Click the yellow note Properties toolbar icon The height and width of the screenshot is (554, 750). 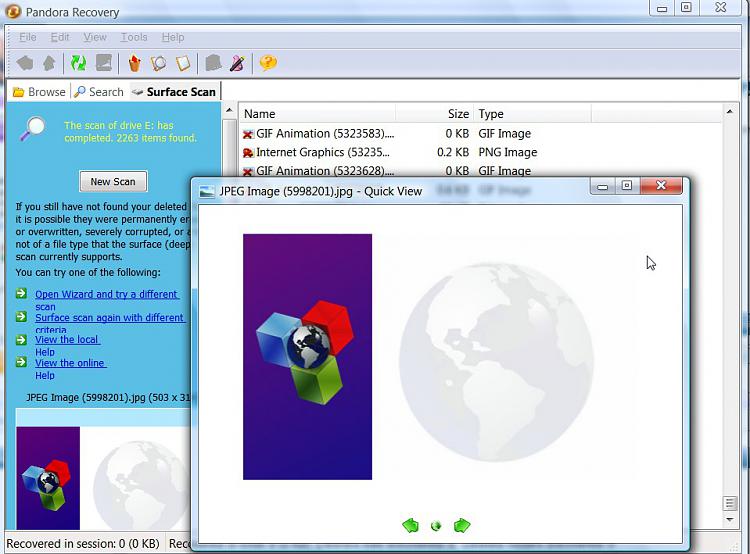[183, 63]
